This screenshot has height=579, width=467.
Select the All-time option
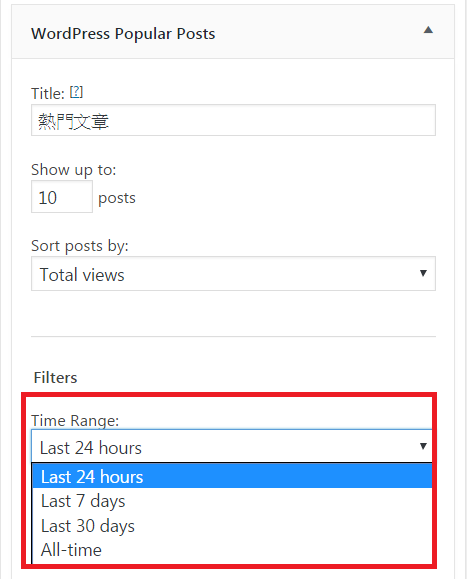click(232, 550)
